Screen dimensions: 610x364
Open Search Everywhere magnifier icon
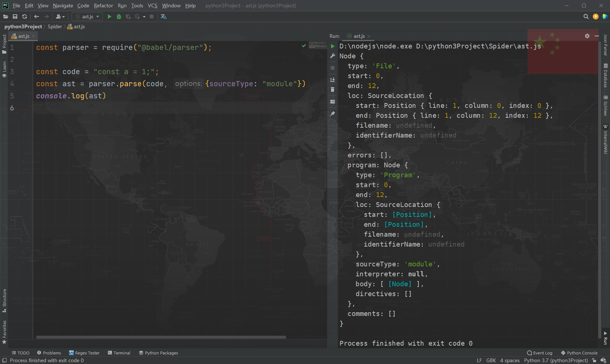coord(586,17)
